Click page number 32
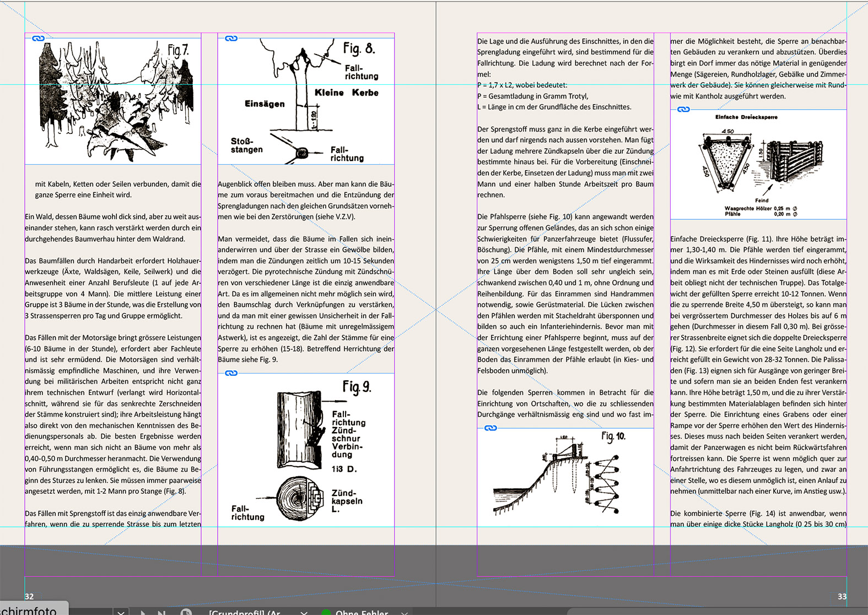This screenshot has width=868, height=615. [x=29, y=596]
